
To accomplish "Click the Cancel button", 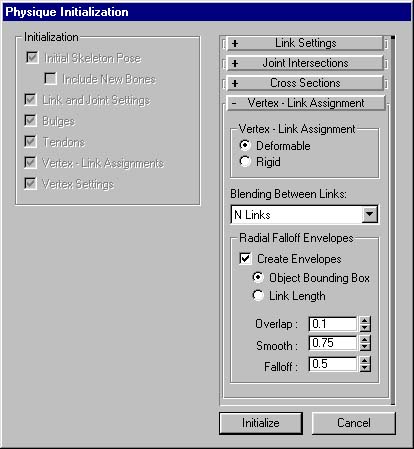I will tap(354, 423).
